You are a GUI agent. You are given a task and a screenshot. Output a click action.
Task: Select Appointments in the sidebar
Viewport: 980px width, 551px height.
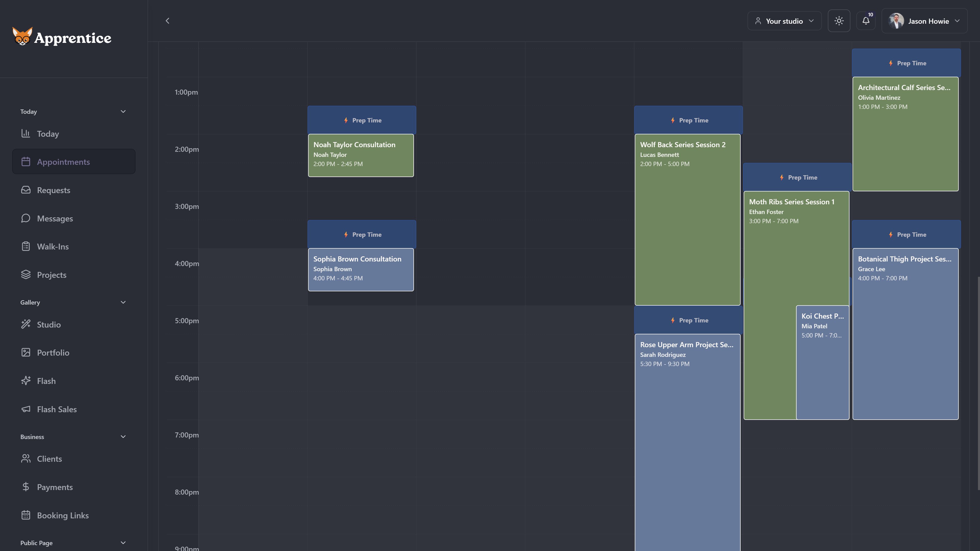(74, 162)
